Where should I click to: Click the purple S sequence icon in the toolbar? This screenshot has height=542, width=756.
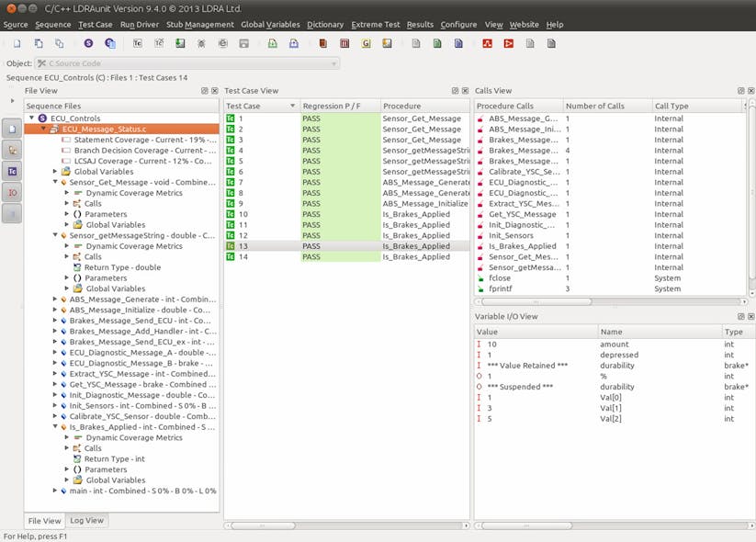(88, 42)
